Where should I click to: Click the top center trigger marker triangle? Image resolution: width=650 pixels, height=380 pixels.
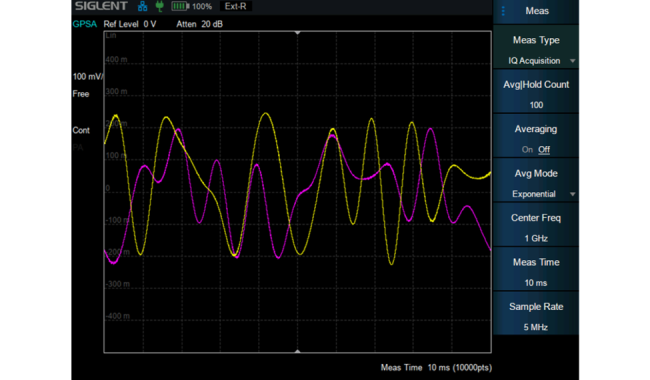297,33
